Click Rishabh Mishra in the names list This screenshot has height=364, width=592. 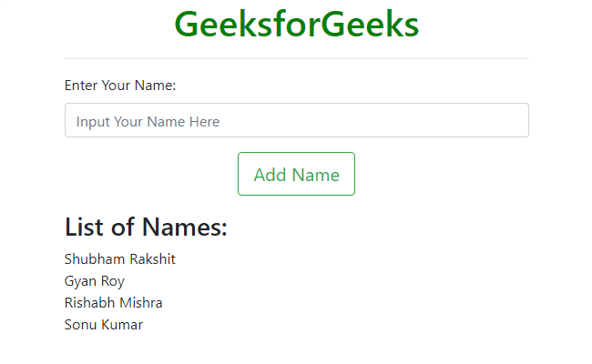tap(114, 303)
